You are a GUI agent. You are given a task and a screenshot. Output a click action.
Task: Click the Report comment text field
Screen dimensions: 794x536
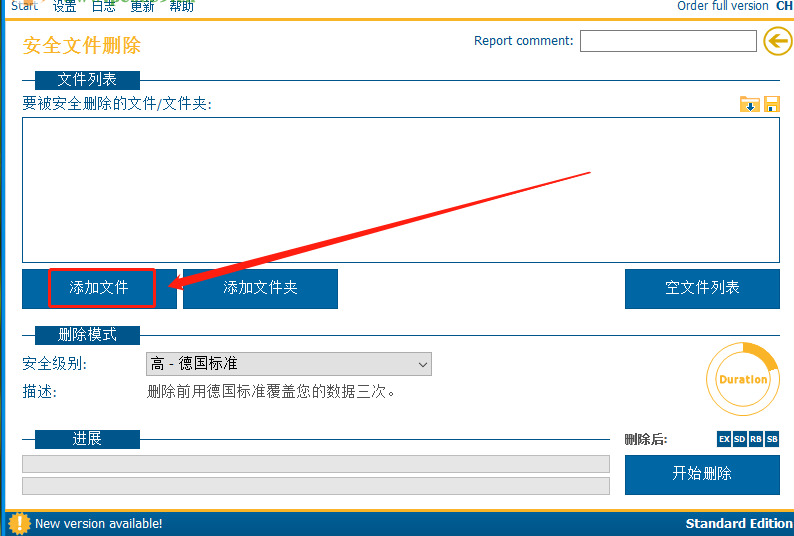coord(668,41)
